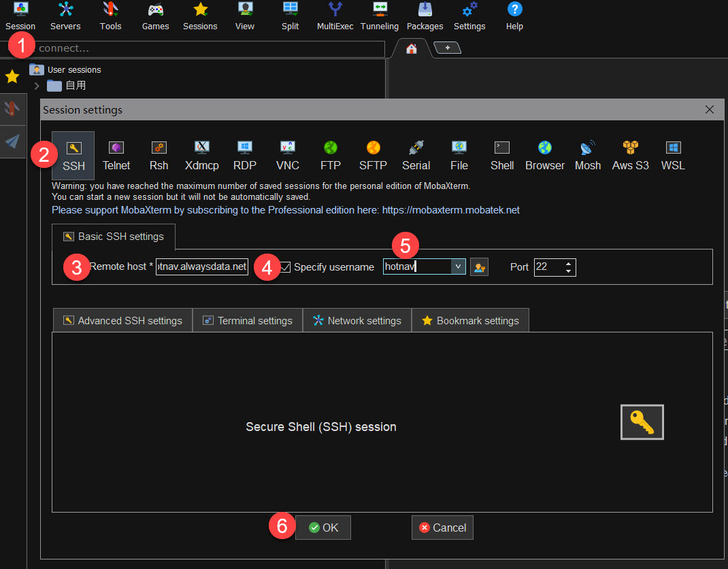Switch to the Advanced SSH settings tab
This screenshot has height=569, width=728.
pyautogui.click(x=122, y=321)
